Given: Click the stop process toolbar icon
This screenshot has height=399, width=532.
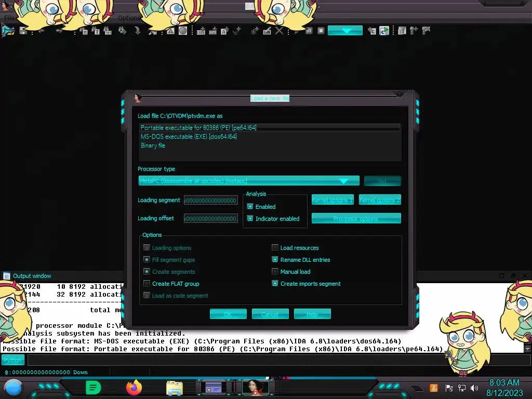Looking at the screenshot, I should pos(321,31).
